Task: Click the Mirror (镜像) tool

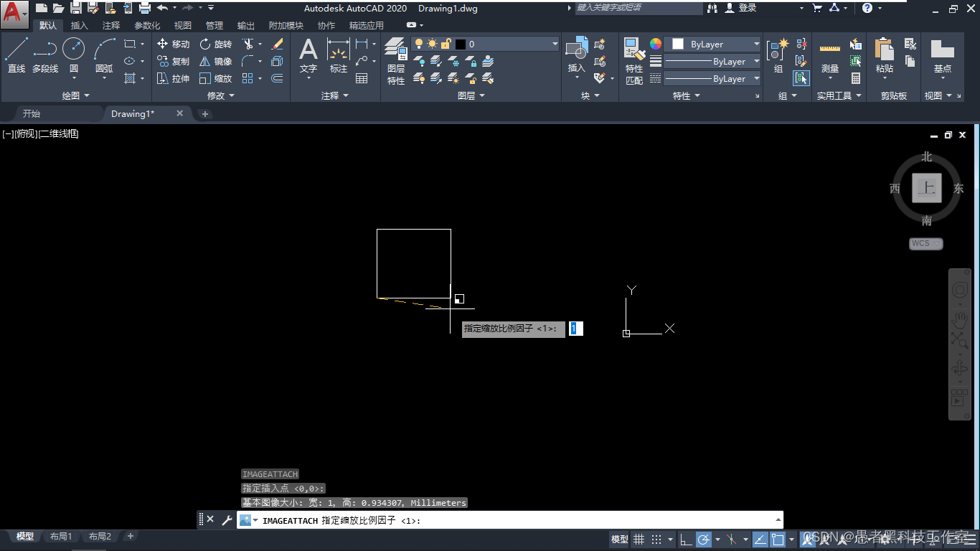Action: pyautogui.click(x=216, y=61)
